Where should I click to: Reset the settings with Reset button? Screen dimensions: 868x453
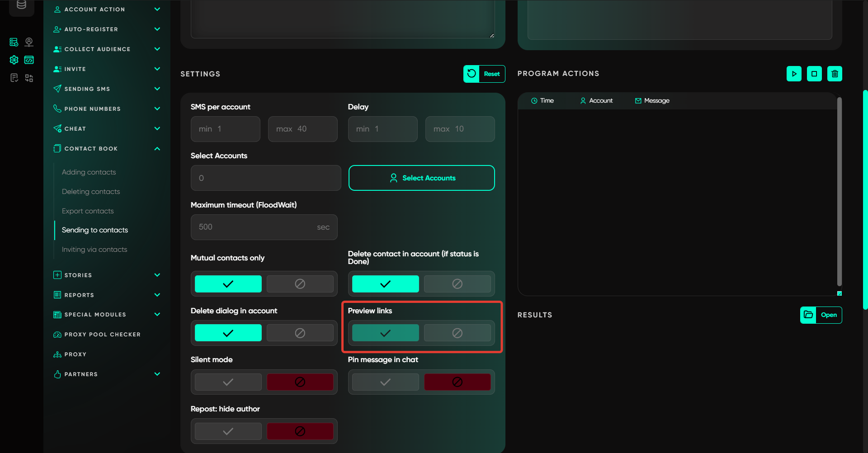(x=484, y=74)
